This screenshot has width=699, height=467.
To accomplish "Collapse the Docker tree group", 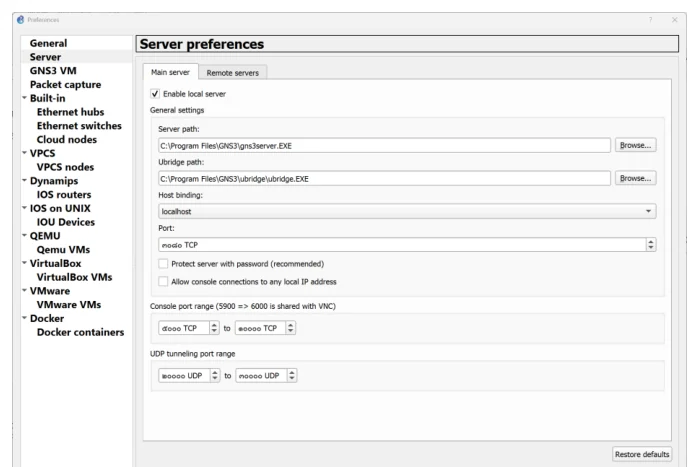I will pos(25,318).
